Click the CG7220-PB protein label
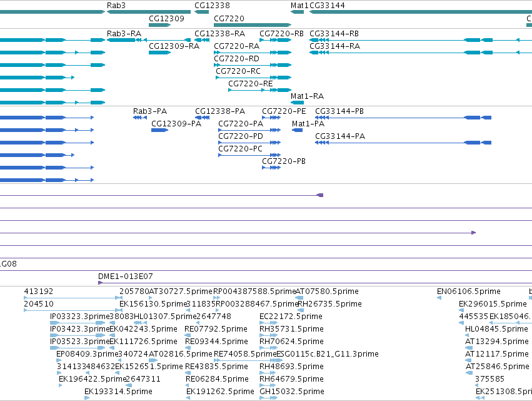This screenshot has height=401, width=532. (x=284, y=161)
